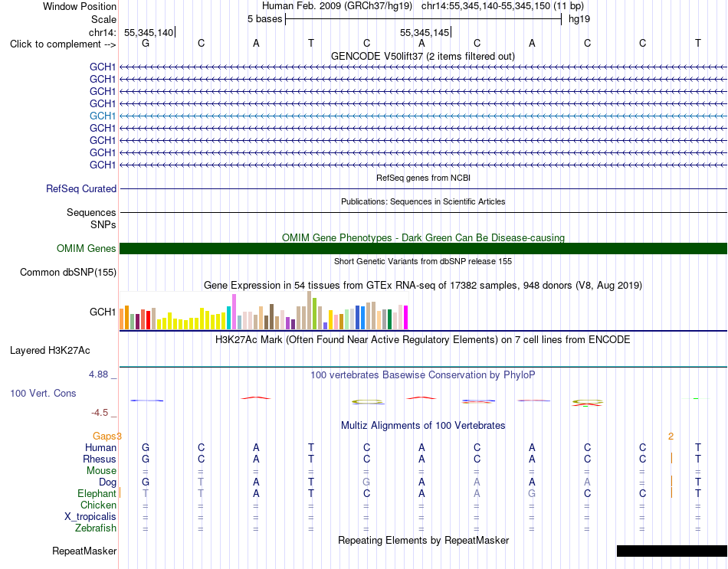Click the 'OMIM Genes' track label
728x569 pixels.
coord(87,248)
